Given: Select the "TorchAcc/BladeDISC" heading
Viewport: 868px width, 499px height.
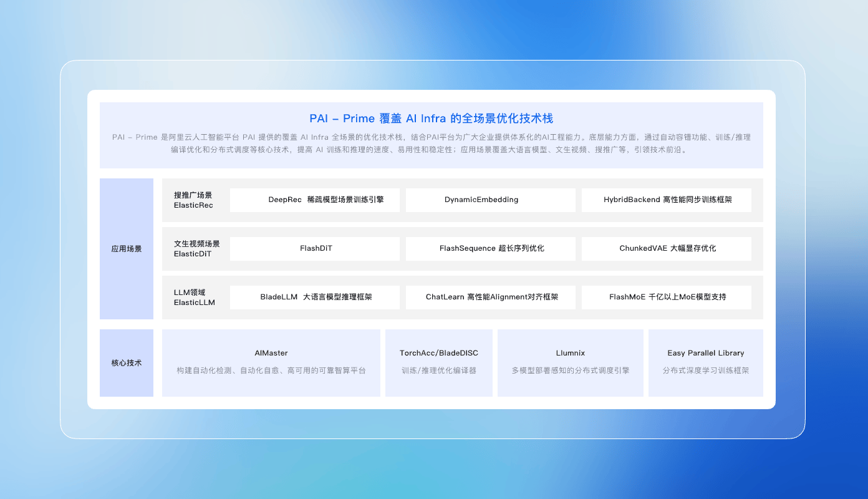Looking at the screenshot, I should coord(439,353).
